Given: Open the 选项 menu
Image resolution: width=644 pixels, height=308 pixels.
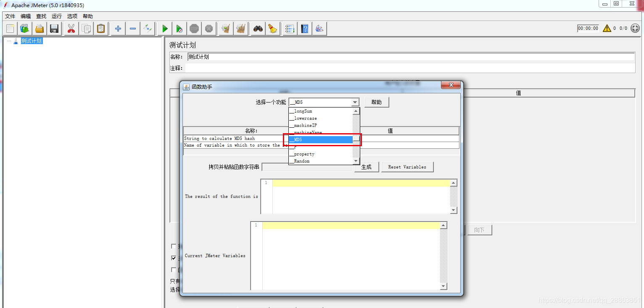Looking at the screenshot, I should [x=72, y=16].
